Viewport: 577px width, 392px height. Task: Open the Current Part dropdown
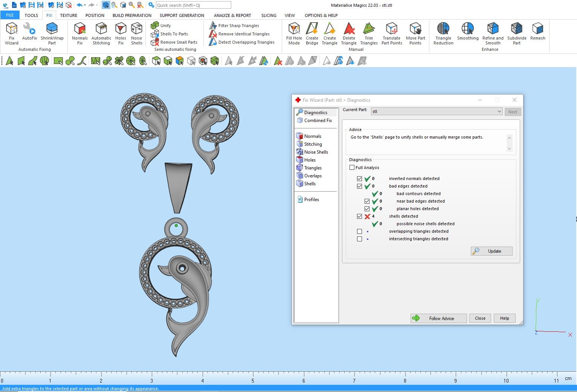[x=499, y=111]
